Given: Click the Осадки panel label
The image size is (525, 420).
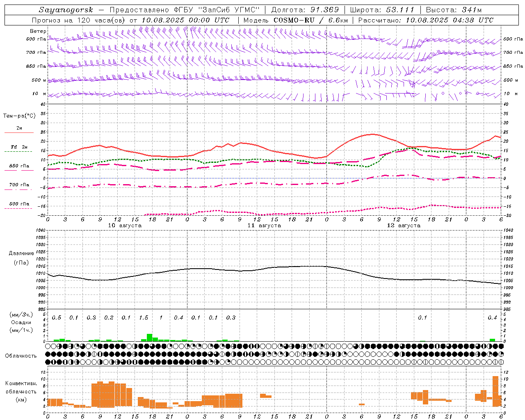Looking at the screenshot, I should pyautogui.click(x=21, y=322).
